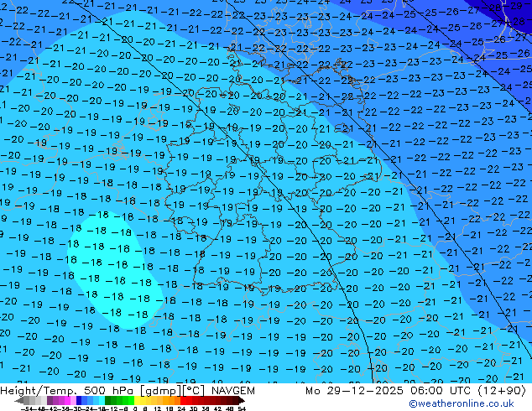Click the yellow swatch at the legend's 0 mark

[137, 400]
